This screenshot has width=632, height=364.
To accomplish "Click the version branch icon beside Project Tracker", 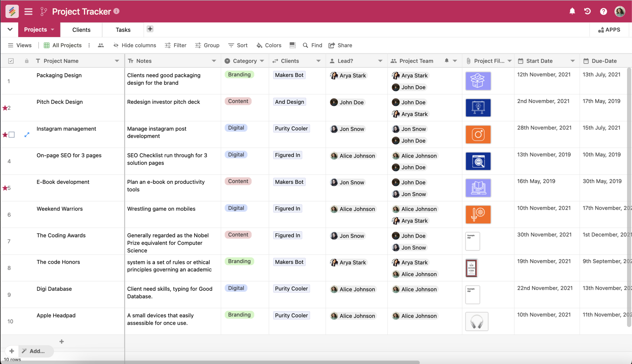I will click(x=43, y=11).
